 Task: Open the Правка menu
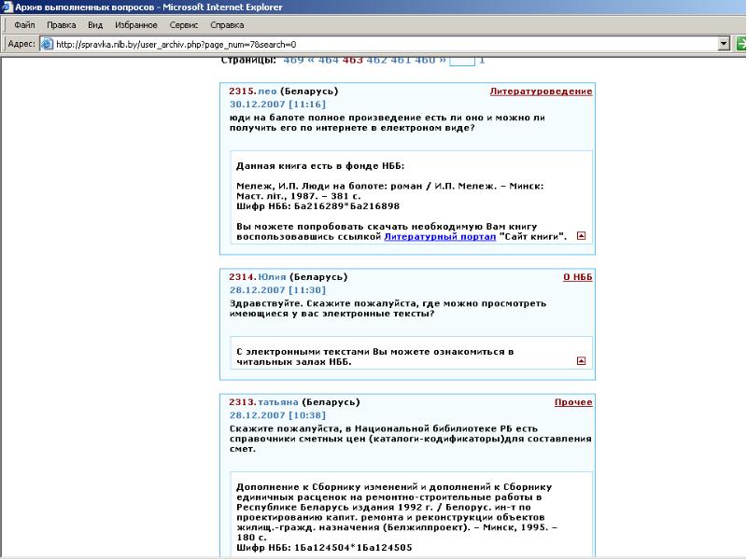pyautogui.click(x=61, y=25)
